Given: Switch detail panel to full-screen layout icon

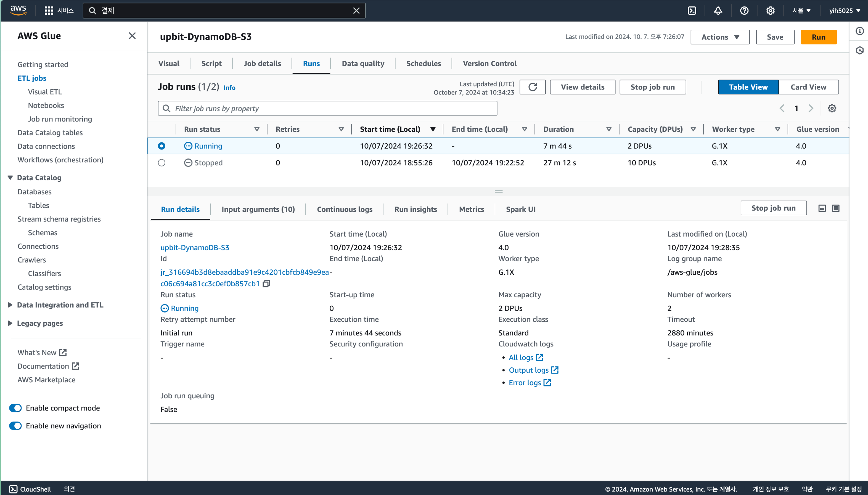Looking at the screenshot, I should coord(835,208).
